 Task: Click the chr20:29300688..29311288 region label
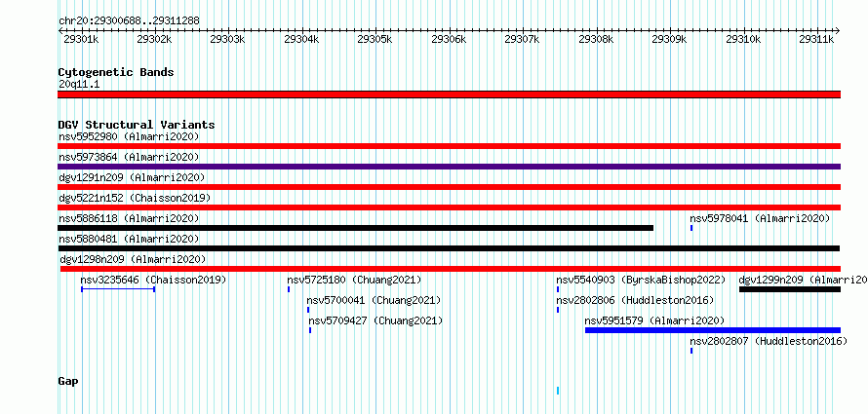click(x=129, y=21)
